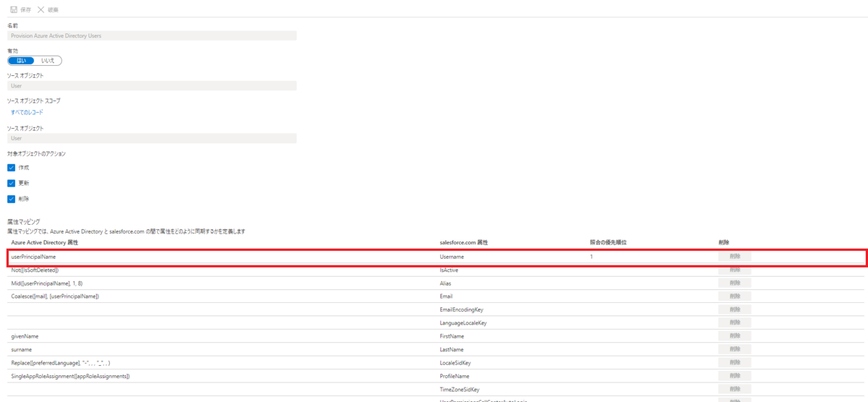The width and height of the screenshot is (868, 402).
Task: Click the LocaleSidKey attribute
Action: click(x=455, y=362)
